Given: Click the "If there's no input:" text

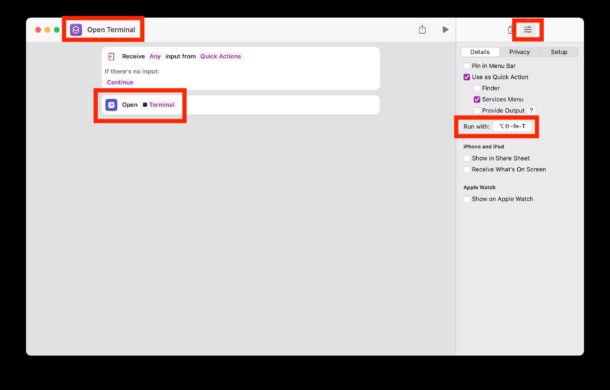Looking at the screenshot, I should [132, 71].
